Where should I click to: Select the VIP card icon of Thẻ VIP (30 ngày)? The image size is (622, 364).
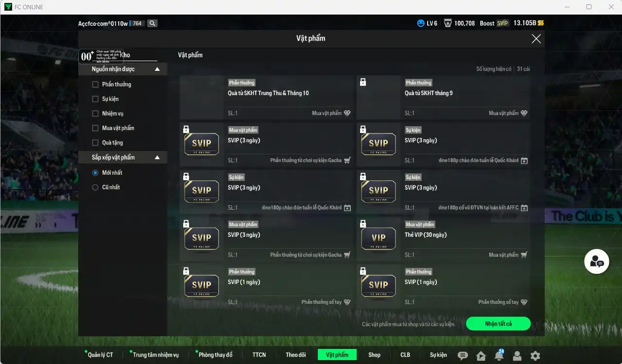pyautogui.click(x=379, y=238)
